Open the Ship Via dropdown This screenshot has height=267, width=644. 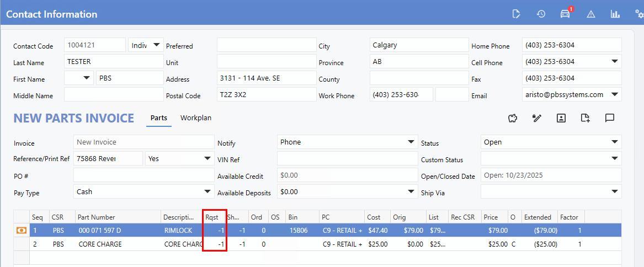coord(615,191)
